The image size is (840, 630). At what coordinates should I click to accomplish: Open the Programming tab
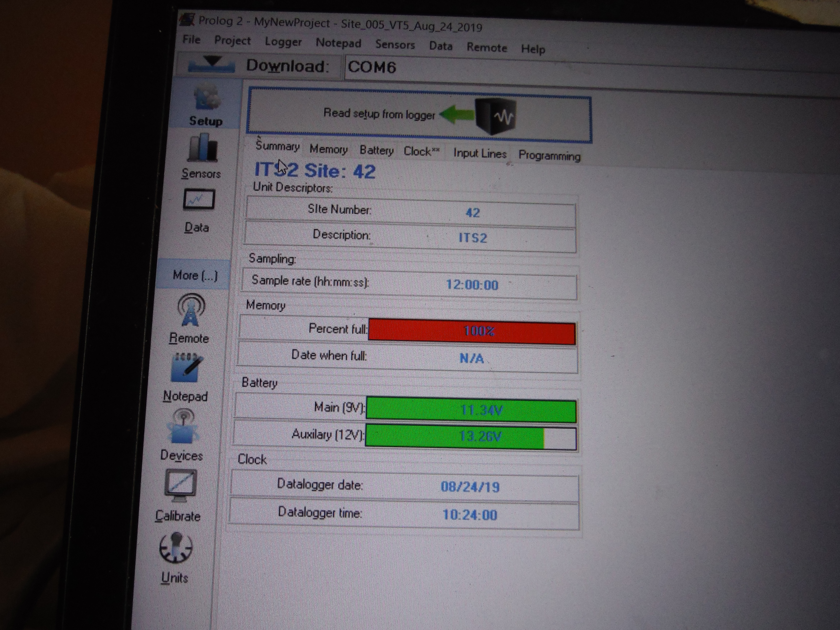[549, 156]
